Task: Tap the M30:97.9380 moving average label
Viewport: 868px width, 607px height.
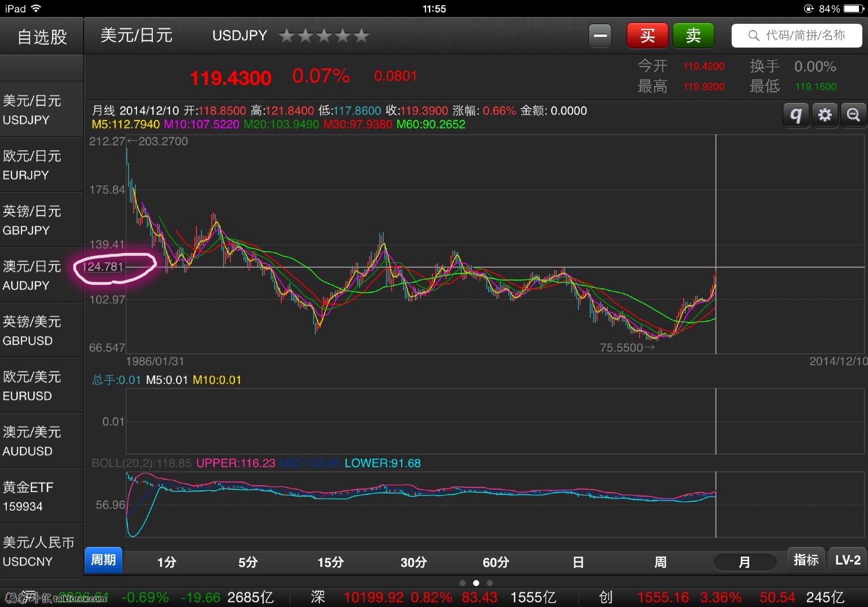Action: (358, 124)
